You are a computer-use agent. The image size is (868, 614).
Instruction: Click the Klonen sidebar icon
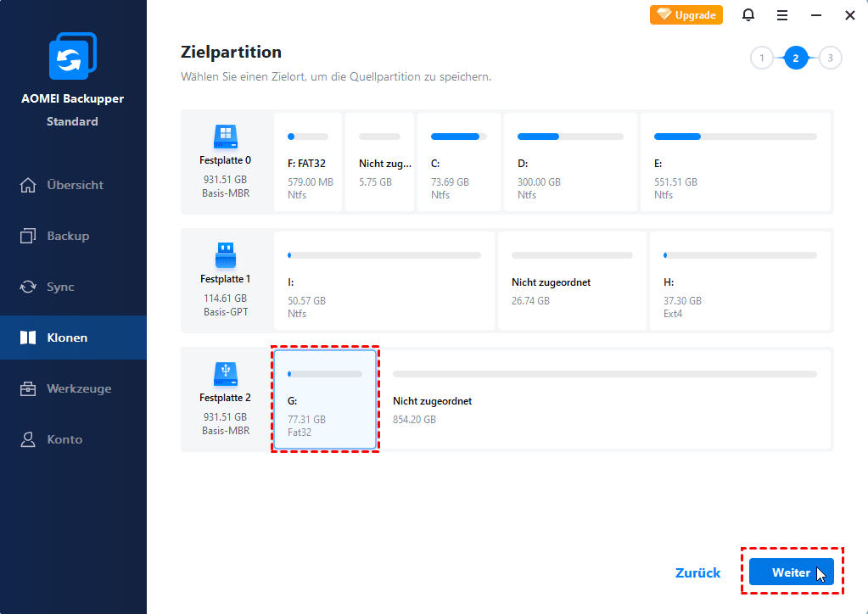(28, 338)
